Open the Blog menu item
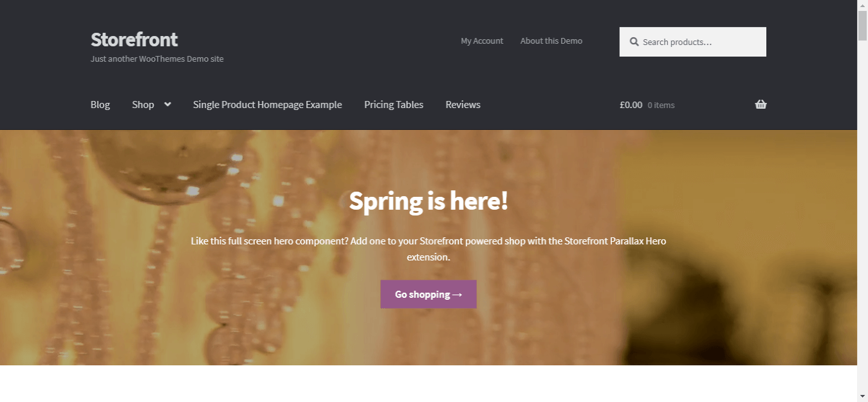Image resolution: width=868 pixels, height=402 pixels. click(100, 104)
